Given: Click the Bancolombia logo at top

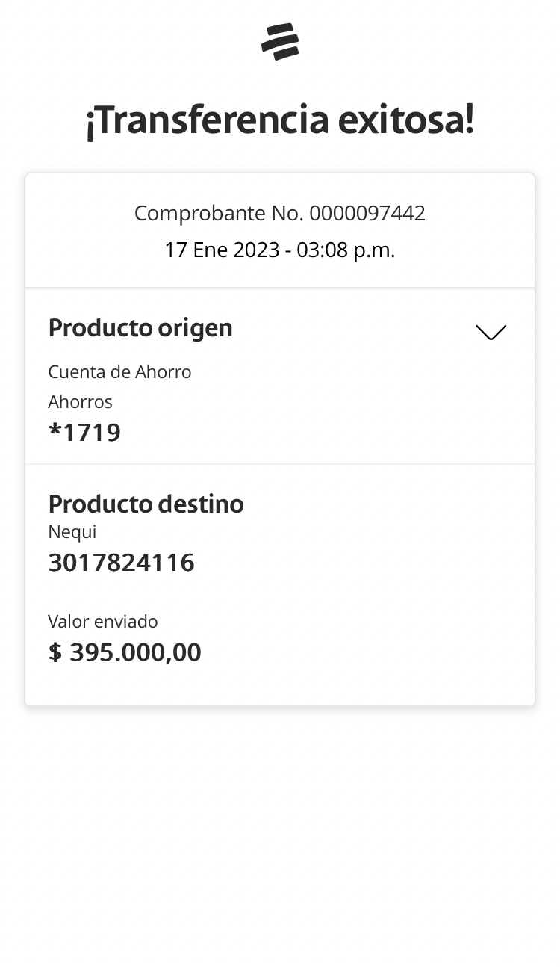Looking at the screenshot, I should (280, 41).
